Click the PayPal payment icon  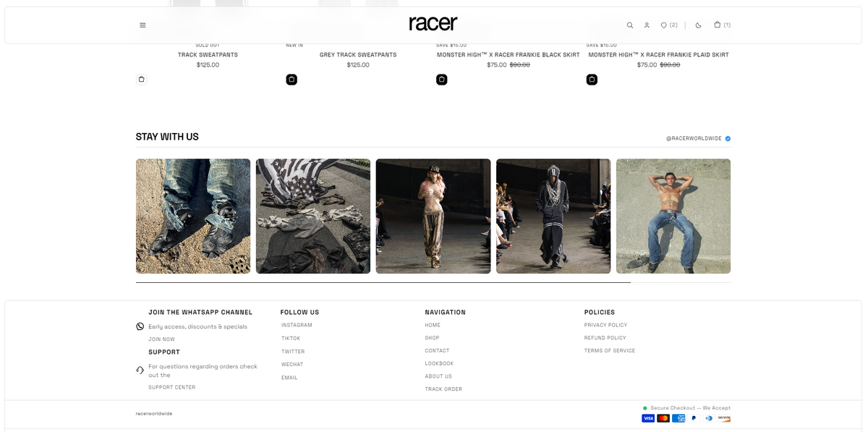[694, 418]
